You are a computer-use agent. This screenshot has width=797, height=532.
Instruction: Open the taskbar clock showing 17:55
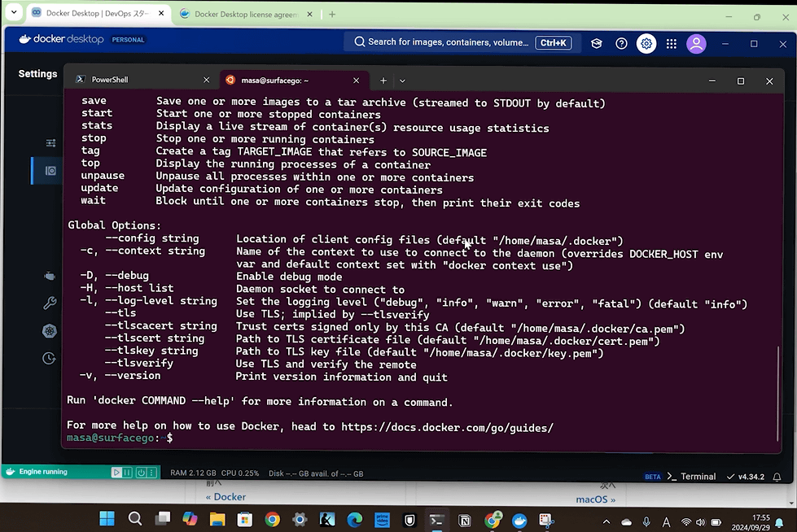click(751, 522)
